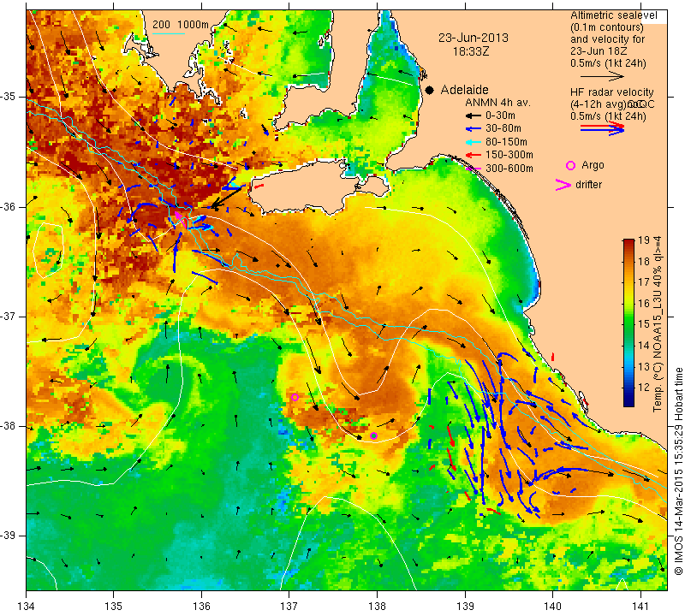
Task: Click the black altimetric velocity scale arrow
Action: coord(602,76)
